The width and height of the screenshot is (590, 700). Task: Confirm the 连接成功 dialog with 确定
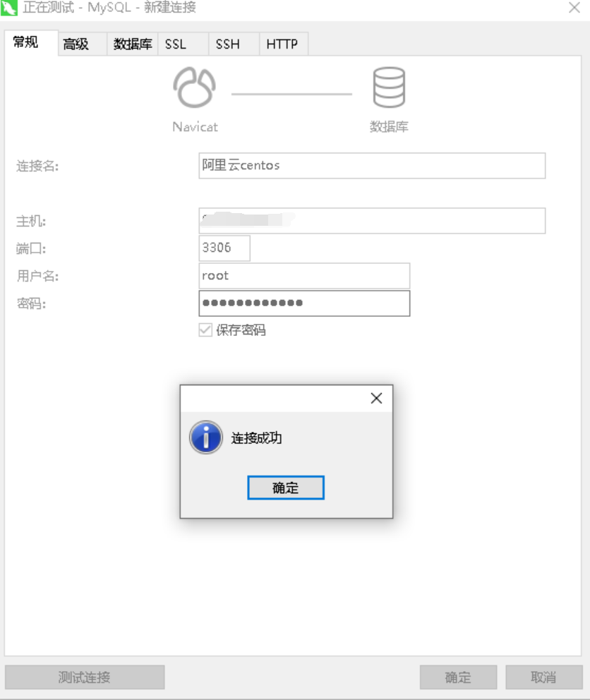(x=286, y=488)
